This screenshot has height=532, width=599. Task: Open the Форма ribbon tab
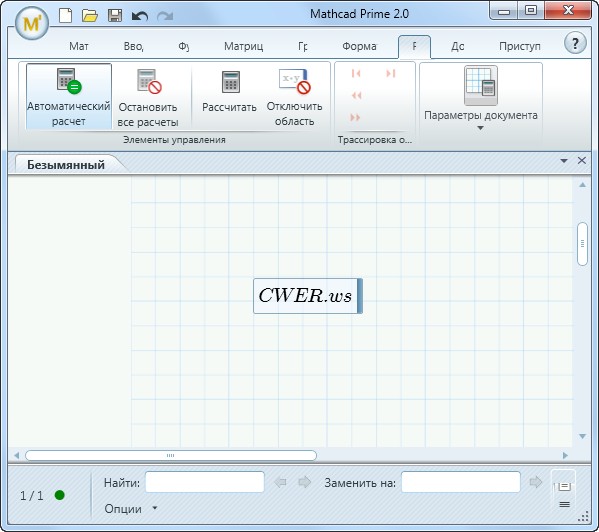click(x=359, y=46)
